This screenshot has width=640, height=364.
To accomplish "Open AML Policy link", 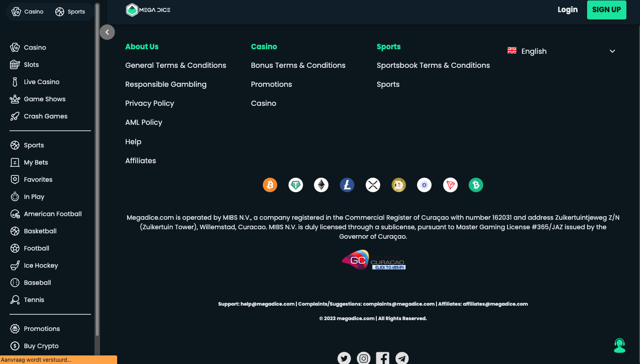I will coord(144,123).
